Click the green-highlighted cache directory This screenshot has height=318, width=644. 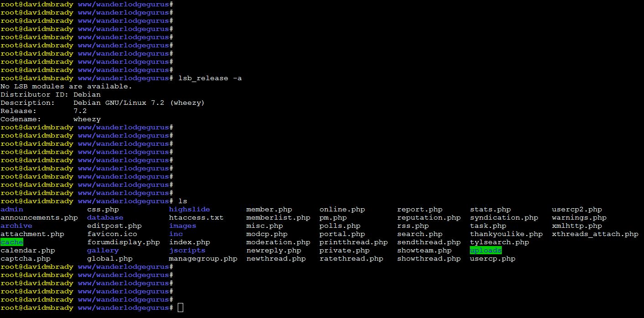[12, 242]
